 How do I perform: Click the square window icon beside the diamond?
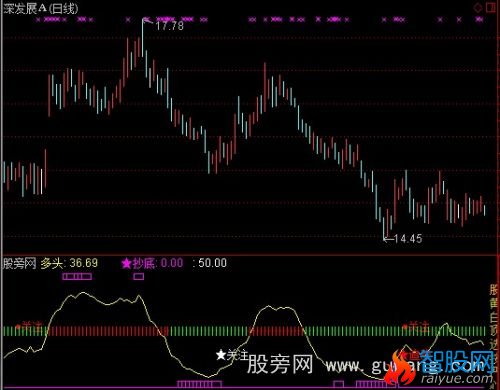point(491,7)
